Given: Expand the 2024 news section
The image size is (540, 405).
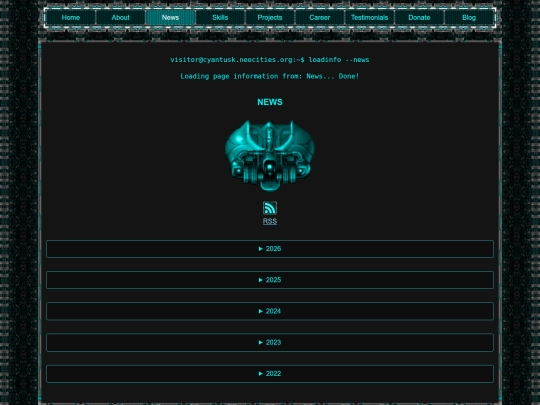Looking at the screenshot, I should (270, 311).
